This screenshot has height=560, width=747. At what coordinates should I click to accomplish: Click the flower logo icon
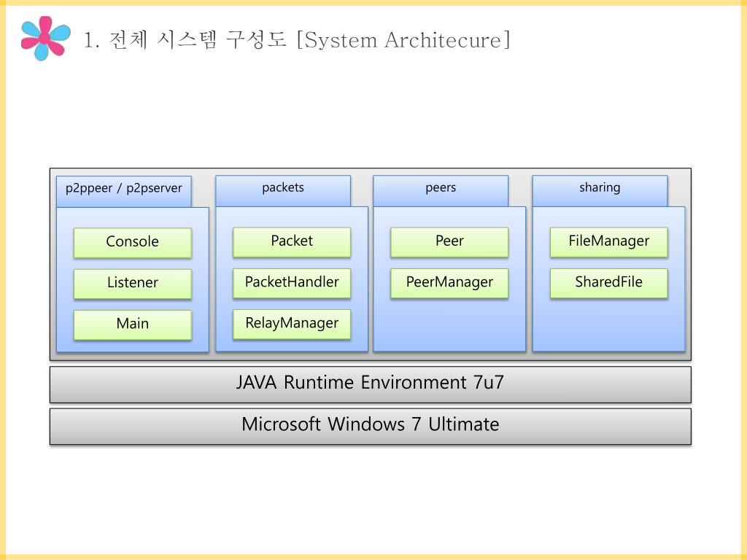[x=46, y=39]
